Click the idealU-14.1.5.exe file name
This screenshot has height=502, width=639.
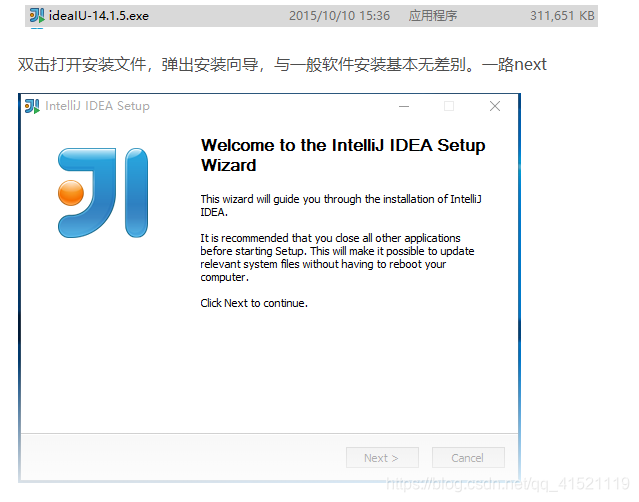[99, 16]
